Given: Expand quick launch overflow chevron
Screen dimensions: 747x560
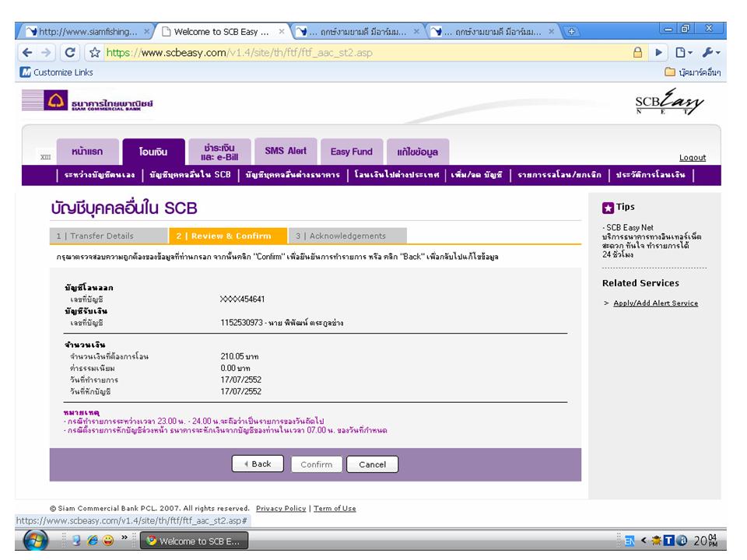Looking at the screenshot, I should pyautogui.click(x=124, y=537).
